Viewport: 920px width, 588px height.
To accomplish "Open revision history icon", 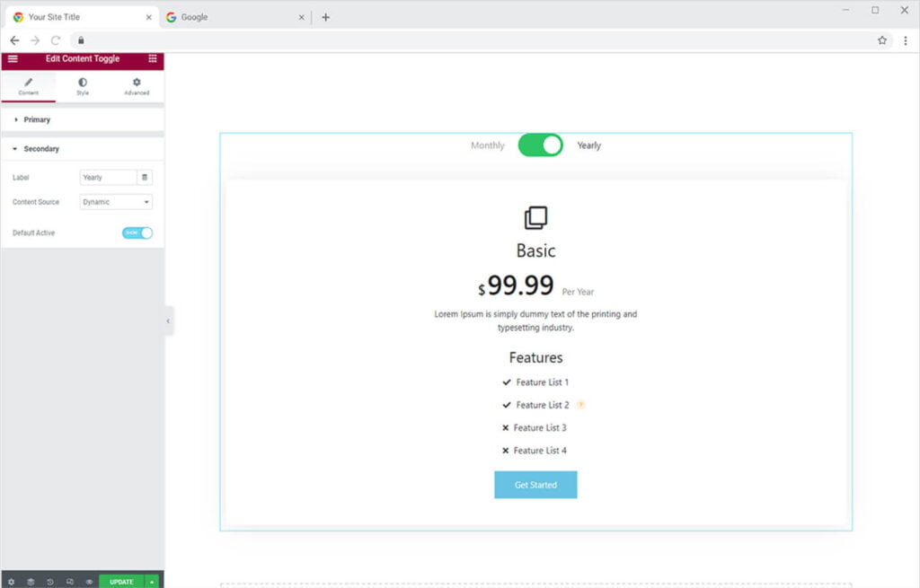I will tap(50, 582).
